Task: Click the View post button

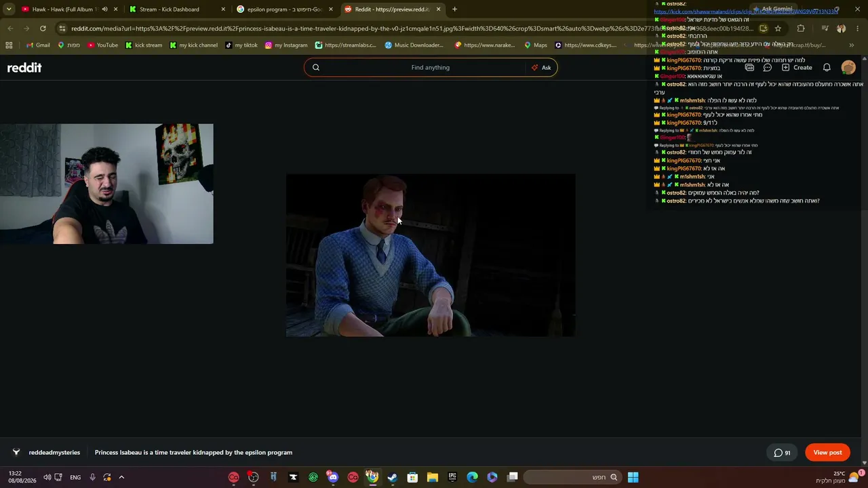Action: point(827,453)
